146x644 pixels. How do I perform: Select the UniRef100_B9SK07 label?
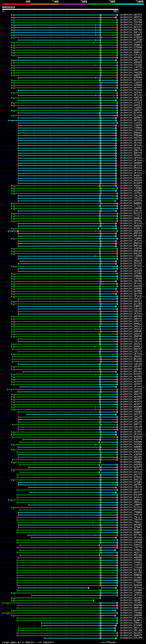point(131,50)
